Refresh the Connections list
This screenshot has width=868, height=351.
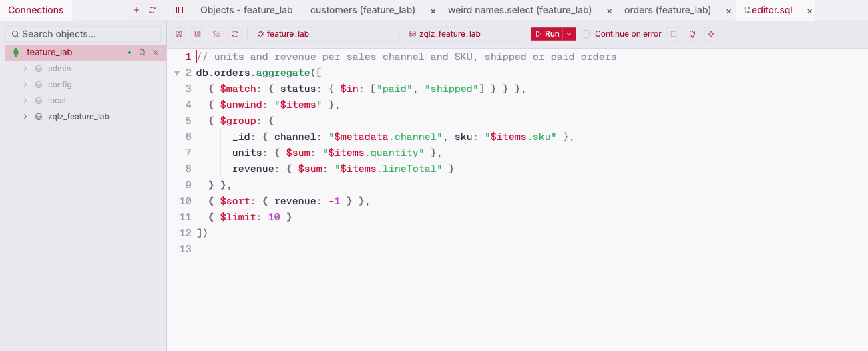tap(152, 10)
